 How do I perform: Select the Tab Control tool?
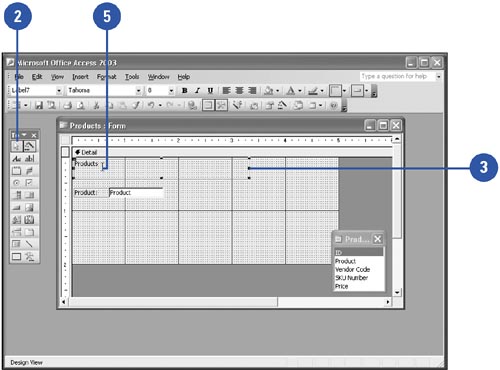click(x=29, y=232)
